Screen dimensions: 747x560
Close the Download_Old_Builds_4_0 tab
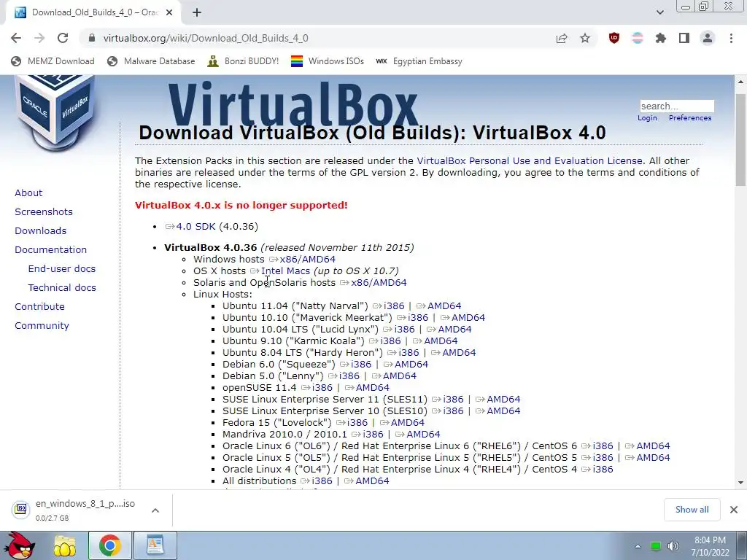click(x=169, y=12)
